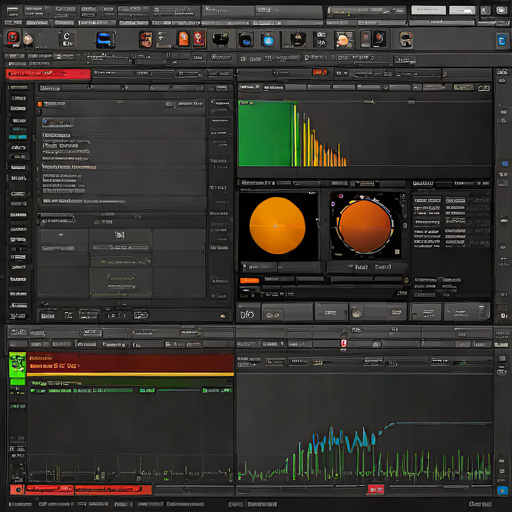Click the first white field in the top-right corner

pos(428,10)
